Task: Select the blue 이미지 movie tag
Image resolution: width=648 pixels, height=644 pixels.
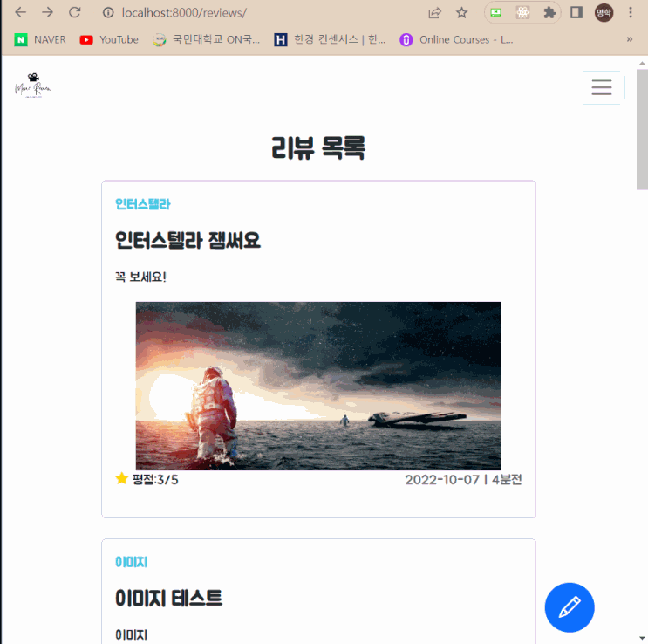Action: tap(131, 562)
